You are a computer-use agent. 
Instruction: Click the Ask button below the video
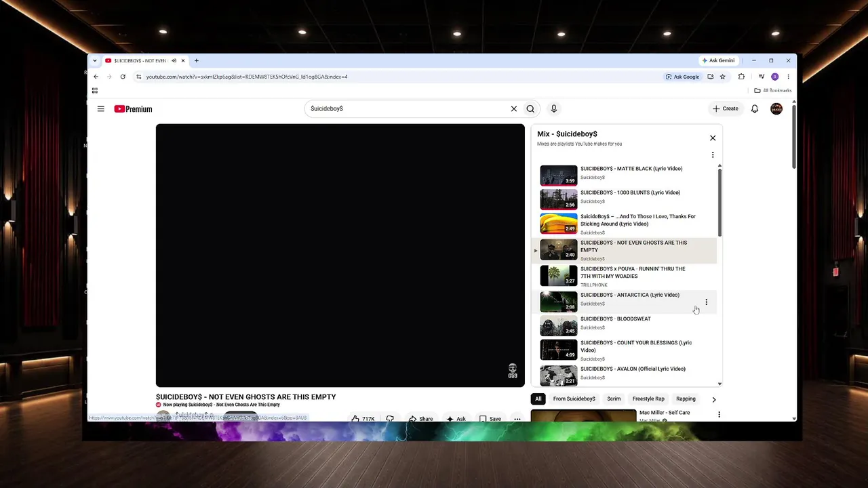pyautogui.click(x=456, y=418)
